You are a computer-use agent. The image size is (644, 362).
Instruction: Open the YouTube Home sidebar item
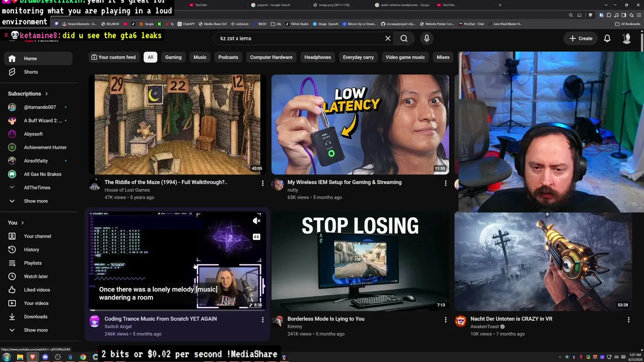click(38, 58)
